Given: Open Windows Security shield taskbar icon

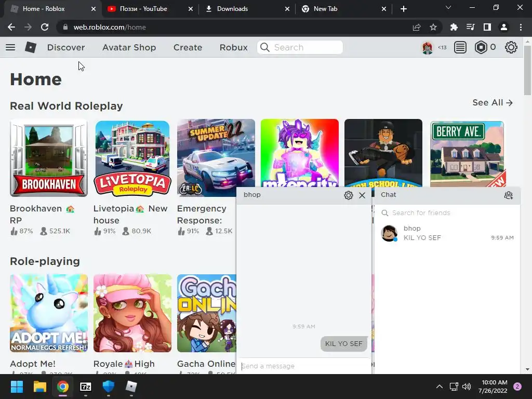Looking at the screenshot, I should click(x=108, y=387).
